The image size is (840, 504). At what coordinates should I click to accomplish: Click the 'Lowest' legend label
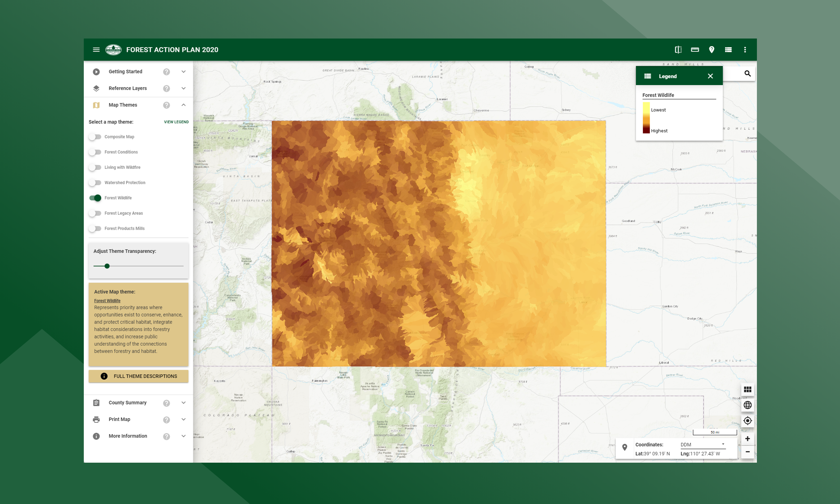click(x=658, y=110)
